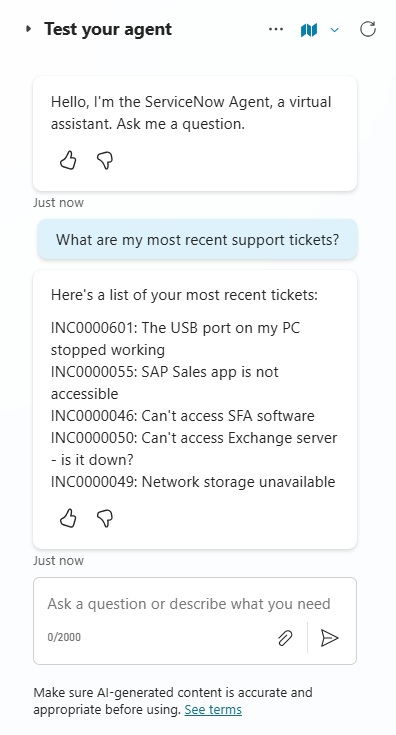Collapse the Test your agent panel

point(29,29)
